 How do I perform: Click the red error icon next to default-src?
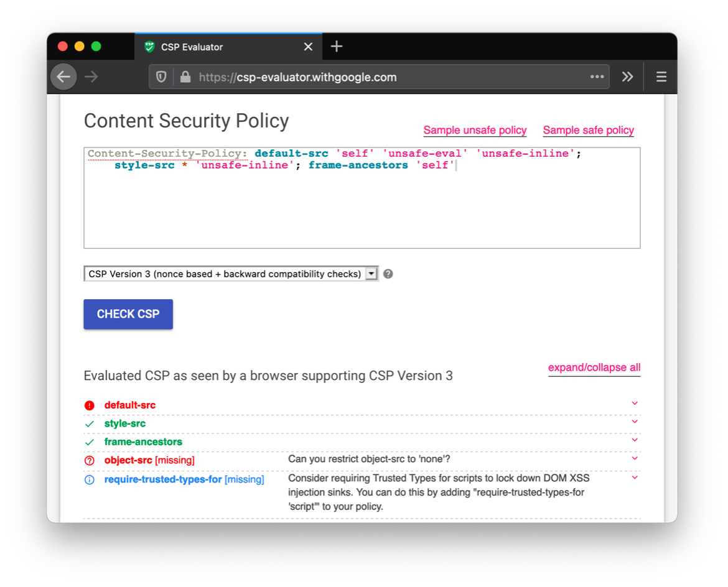click(x=90, y=405)
